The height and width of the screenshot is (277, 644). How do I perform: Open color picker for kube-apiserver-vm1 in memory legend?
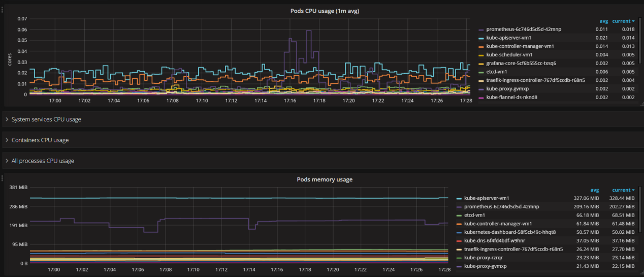pyautogui.click(x=459, y=198)
